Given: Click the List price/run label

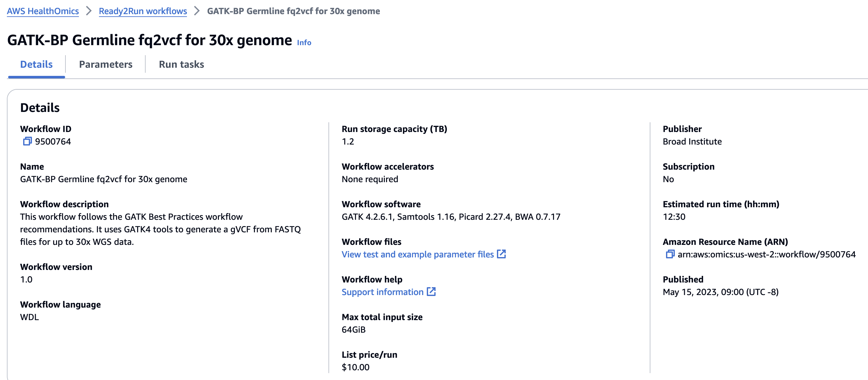Looking at the screenshot, I should click(369, 355).
